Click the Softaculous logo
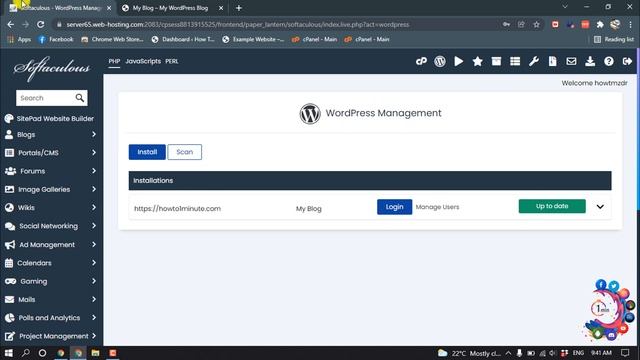 click(x=52, y=68)
